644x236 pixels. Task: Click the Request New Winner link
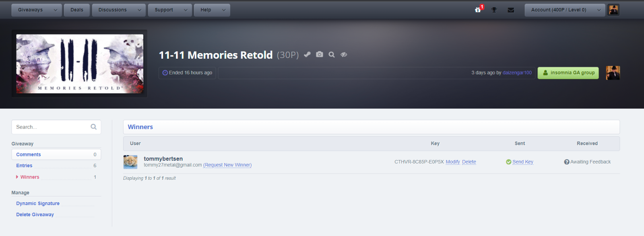227,165
